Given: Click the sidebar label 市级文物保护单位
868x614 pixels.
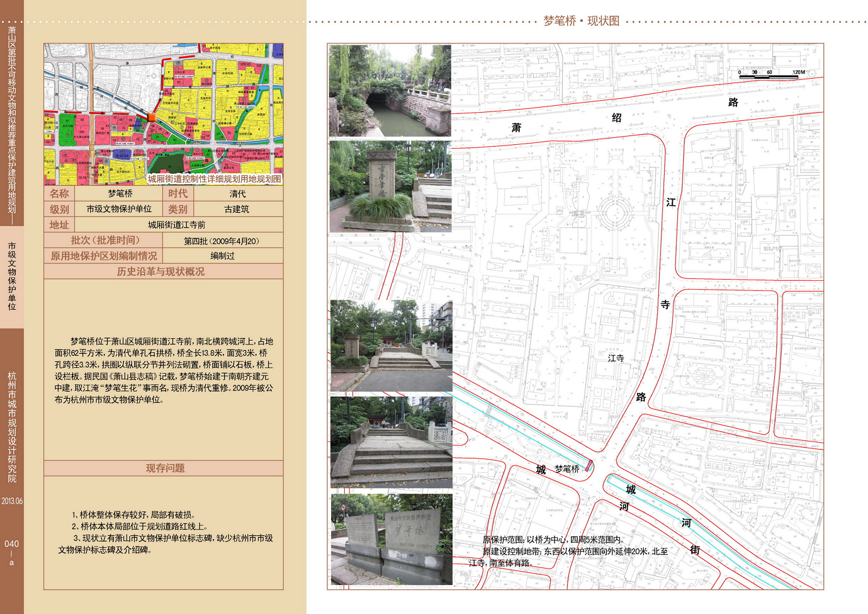Looking at the screenshot, I should (12, 276).
